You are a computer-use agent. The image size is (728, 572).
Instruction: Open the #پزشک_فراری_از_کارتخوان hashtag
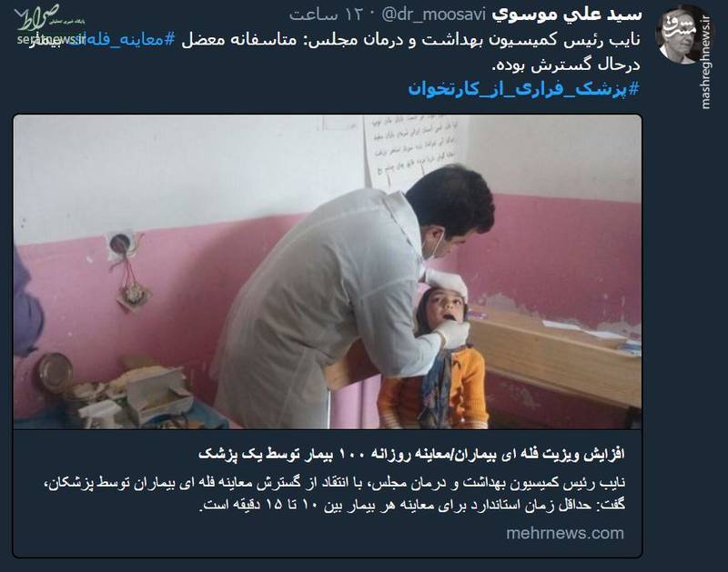(x=524, y=88)
